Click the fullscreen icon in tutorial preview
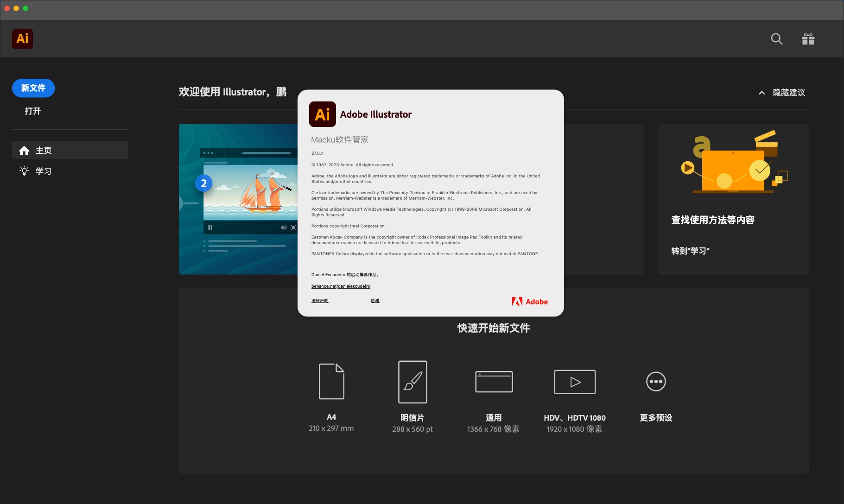This screenshot has height=504, width=844. (x=293, y=227)
